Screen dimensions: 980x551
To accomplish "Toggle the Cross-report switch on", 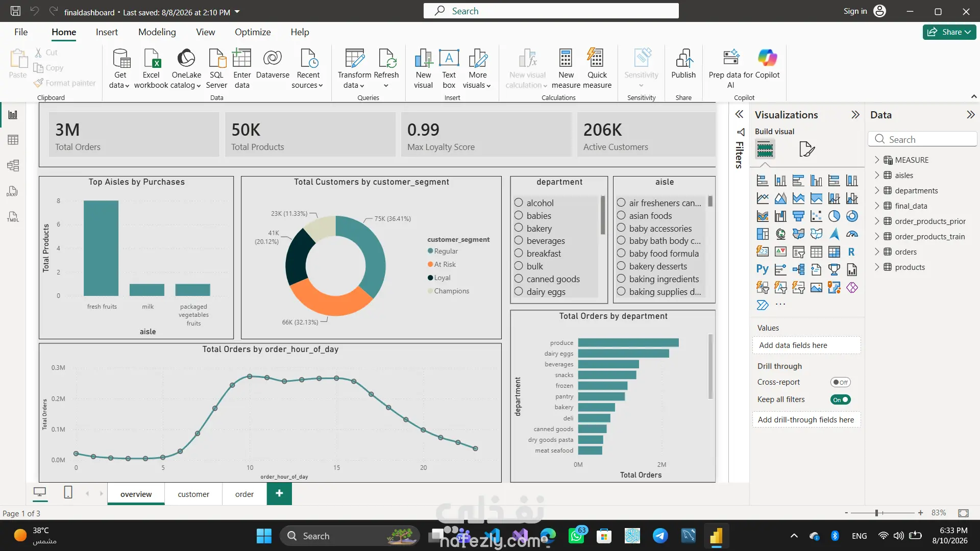I will click(x=841, y=382).
